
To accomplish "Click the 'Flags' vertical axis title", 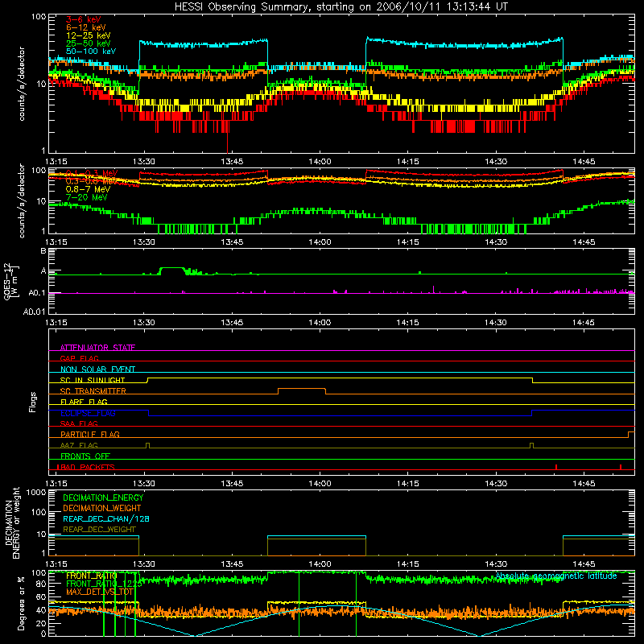I will [x=32, y=402].
